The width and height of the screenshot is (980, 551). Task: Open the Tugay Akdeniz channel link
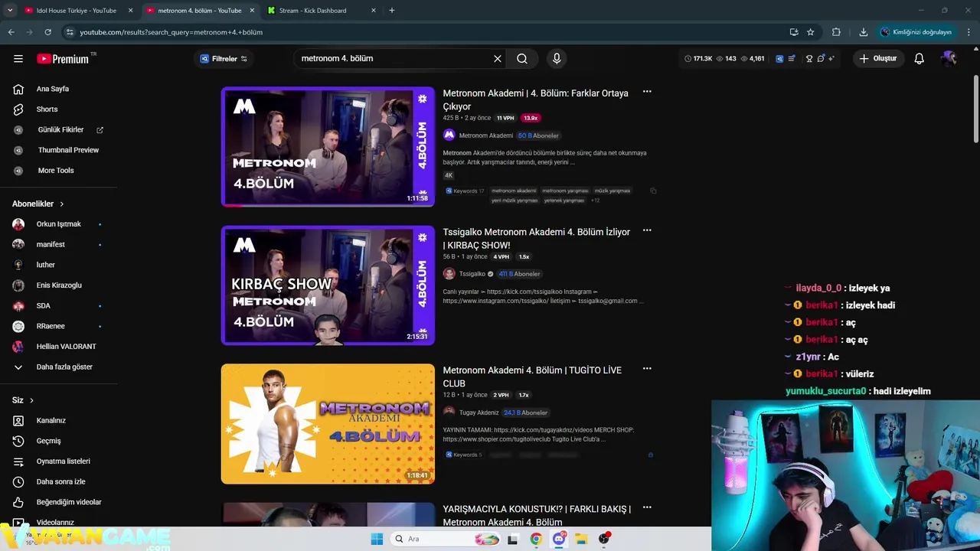click(479, 412)
